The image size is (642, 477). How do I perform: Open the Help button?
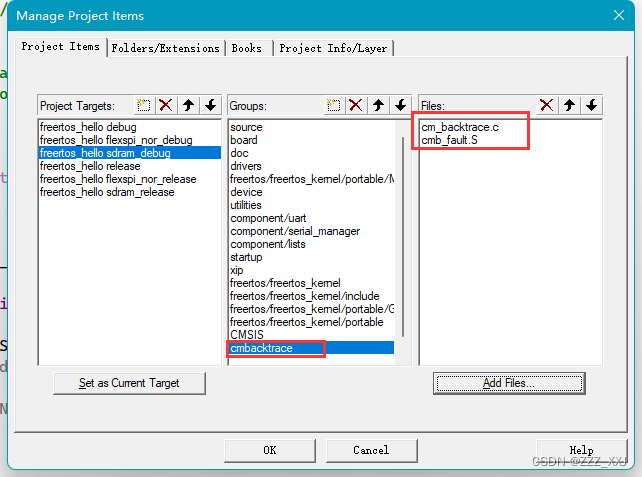(581, 450)
